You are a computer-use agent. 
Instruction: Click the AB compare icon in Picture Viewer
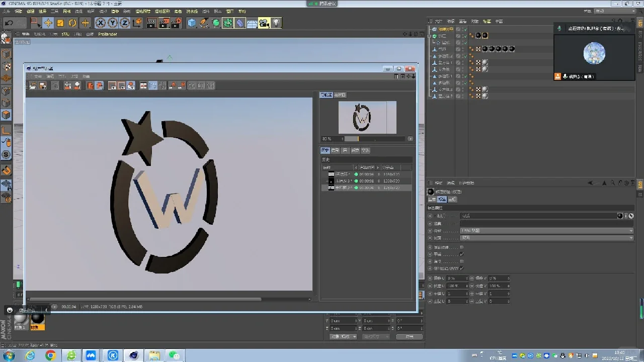pos(143,86)
